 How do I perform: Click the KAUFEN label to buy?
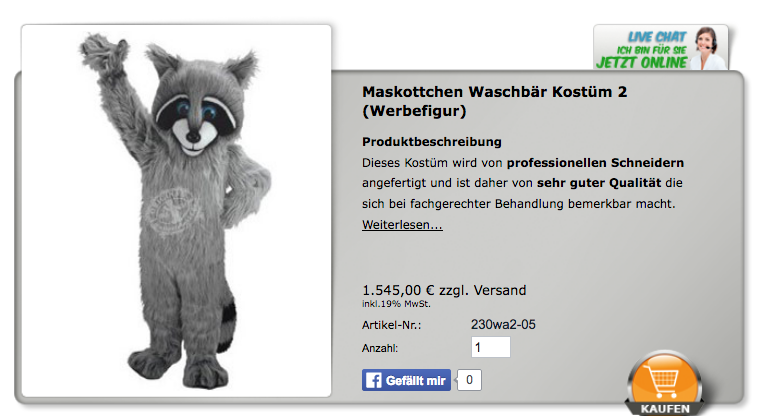[x=665, y=408]
